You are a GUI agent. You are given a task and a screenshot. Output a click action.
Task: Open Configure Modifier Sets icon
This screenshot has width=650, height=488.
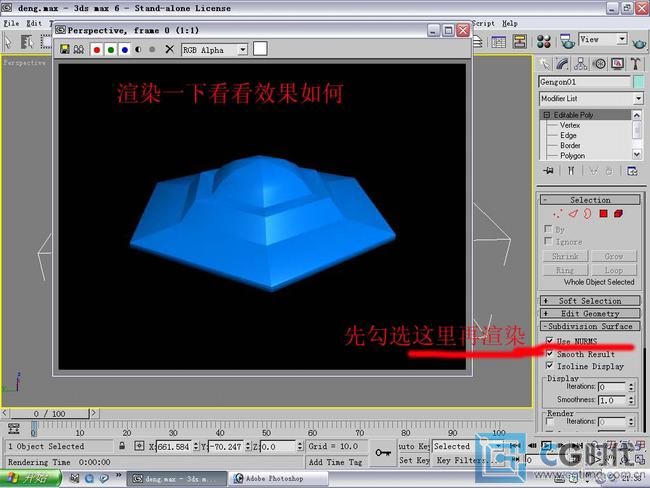tap(632, 171)
